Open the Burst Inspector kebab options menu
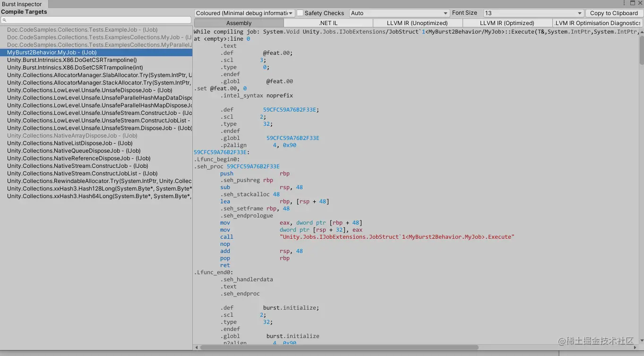The height and width of the screenshot is (356, 644). click(624, 3)
